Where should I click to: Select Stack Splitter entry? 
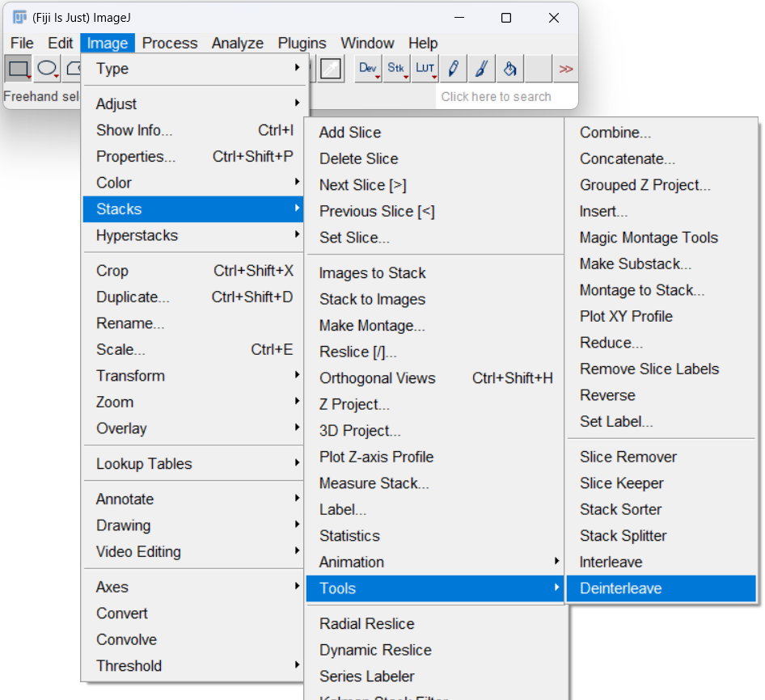coord(661,536)
